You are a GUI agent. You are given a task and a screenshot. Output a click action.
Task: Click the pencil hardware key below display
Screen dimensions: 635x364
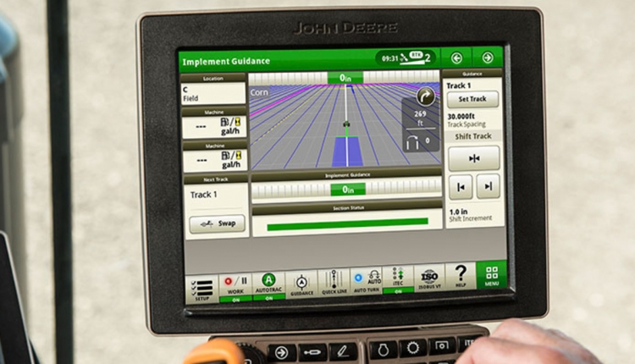coord(343,350)
